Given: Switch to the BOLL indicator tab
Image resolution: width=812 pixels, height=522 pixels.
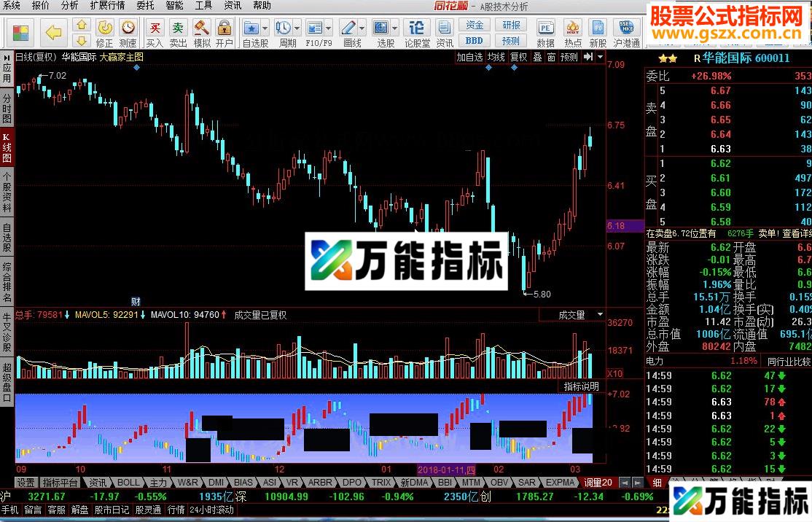Looking at the screenshot, I should [x=128, y=483].
